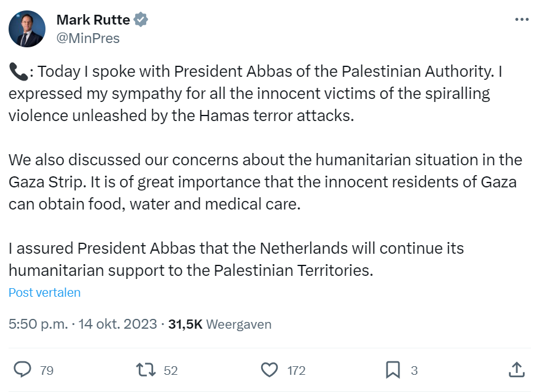Click the 172 likes count
542x392 pixels.
click(x=296, y=370)
